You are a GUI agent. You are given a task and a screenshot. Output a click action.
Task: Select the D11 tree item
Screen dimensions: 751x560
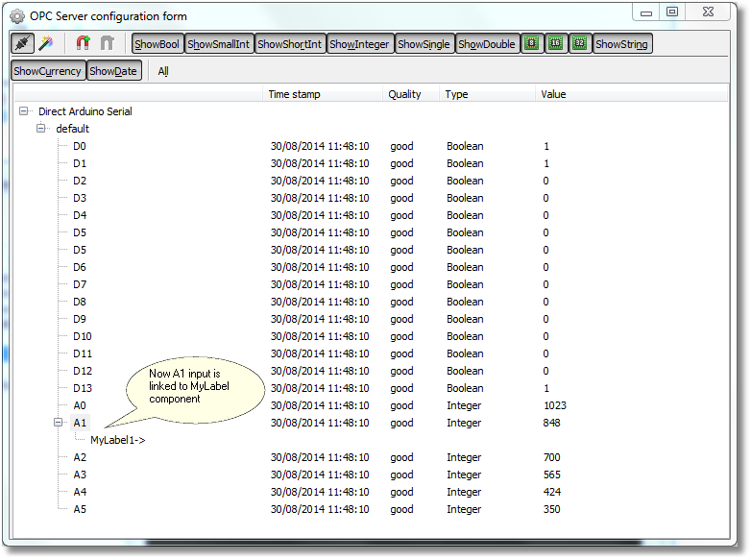(x=83, y=353)
